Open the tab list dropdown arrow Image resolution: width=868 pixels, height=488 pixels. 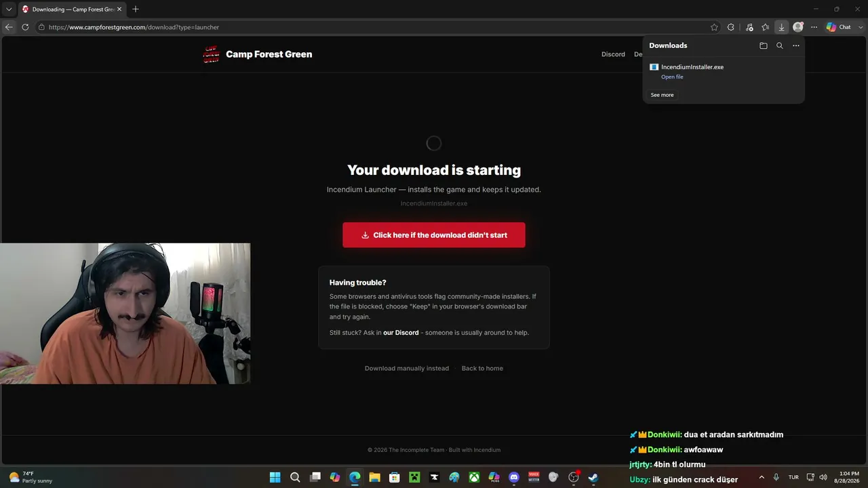9,9
